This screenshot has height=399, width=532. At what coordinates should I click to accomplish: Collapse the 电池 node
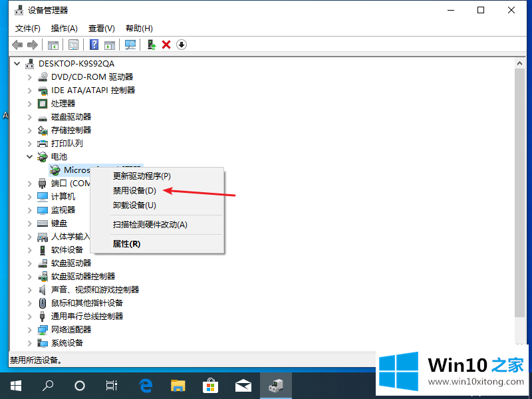(x=30, y=157)
